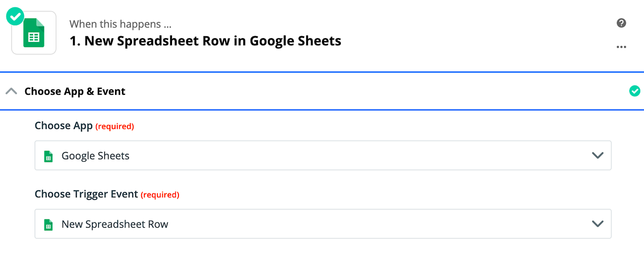This screenshot has height=270, width=644.
Task: Click the Google Sheets icon inside the Choose App field
Action: click(48, 155)
